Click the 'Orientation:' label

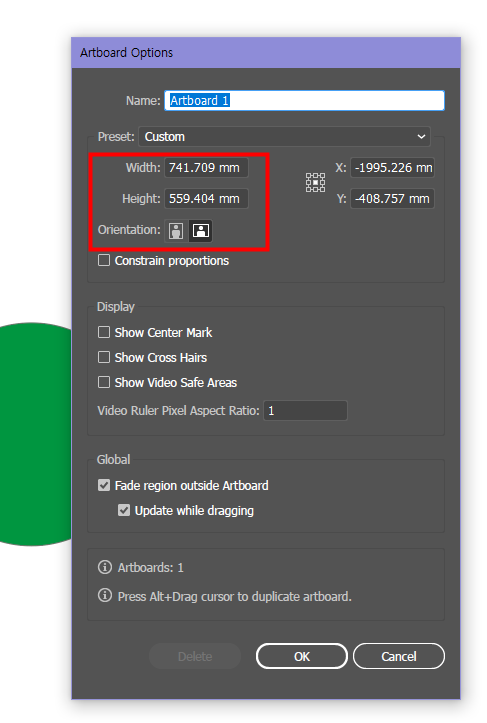click(x=129, y=230)
